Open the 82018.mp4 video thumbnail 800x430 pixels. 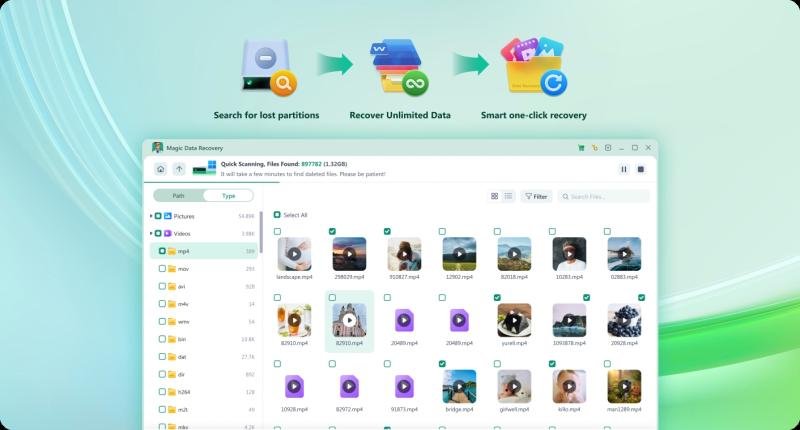pyautogui.click(x=514, y=254)
